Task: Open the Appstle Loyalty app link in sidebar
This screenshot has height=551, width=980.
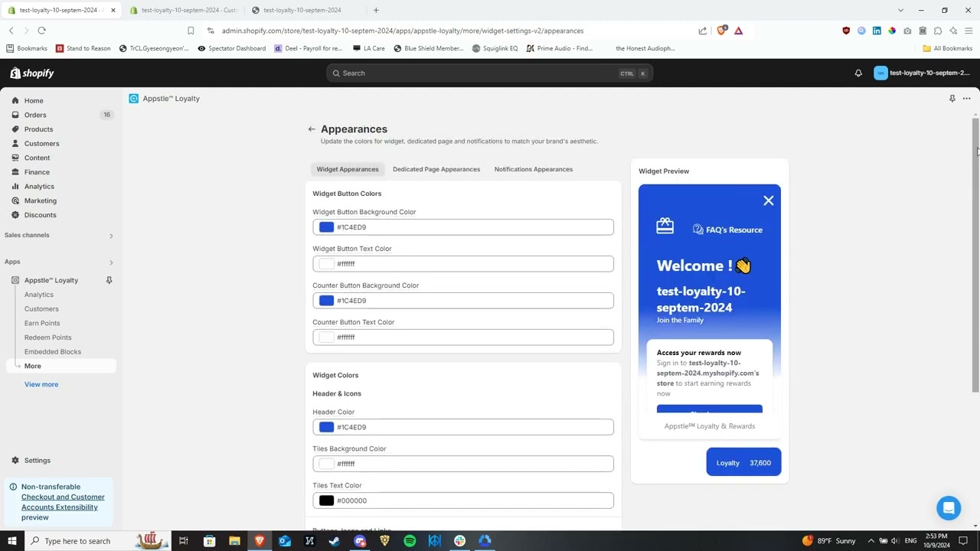Action: click(x=51, y=280)
